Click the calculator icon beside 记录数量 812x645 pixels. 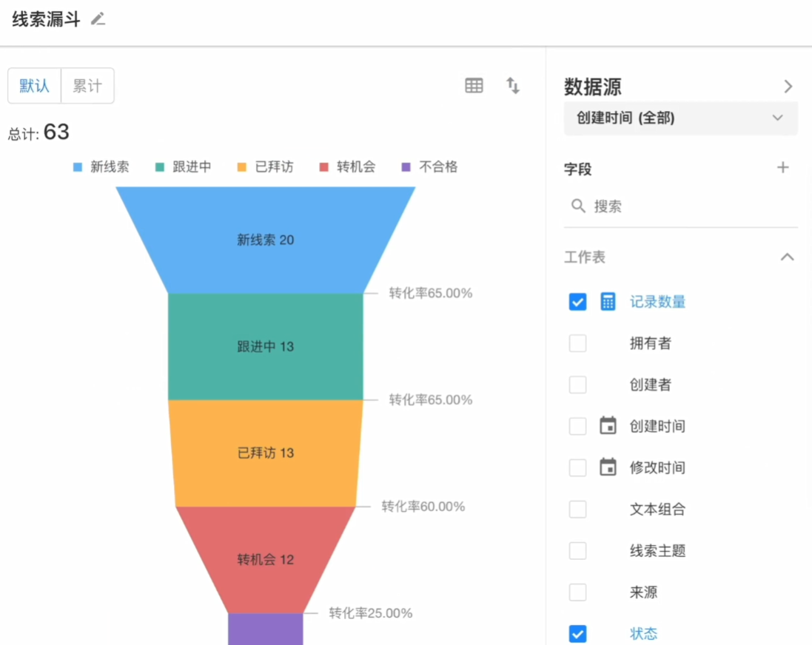[x=608, y=302]
